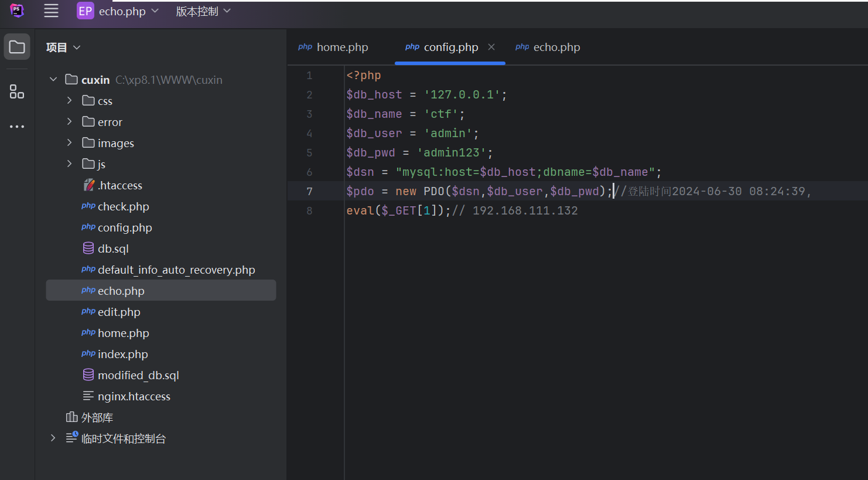Click the error folder icon
The height and width of the screenshot is (480, 868).
(x=88, y=121)
